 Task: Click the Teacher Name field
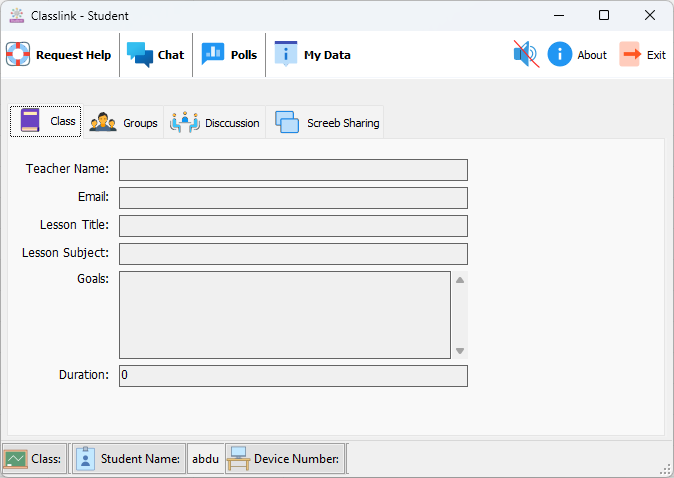pyautogui.click(x=294, y=170)
